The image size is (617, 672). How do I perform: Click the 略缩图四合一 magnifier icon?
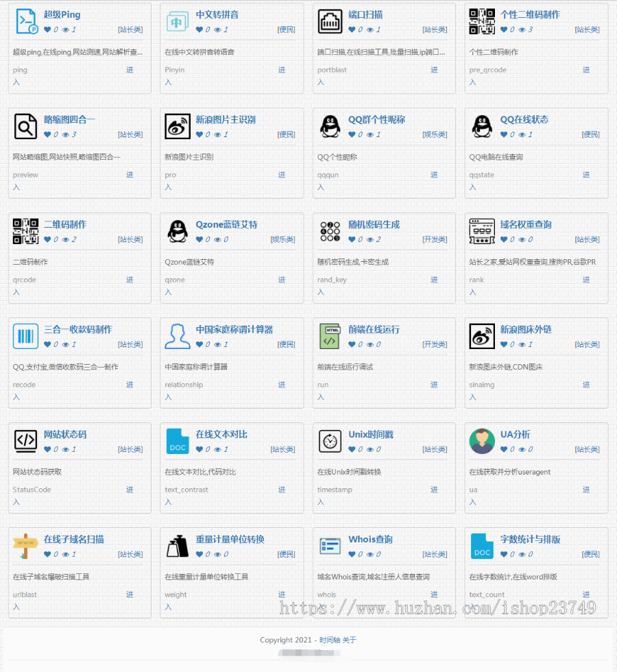point(26,126)
